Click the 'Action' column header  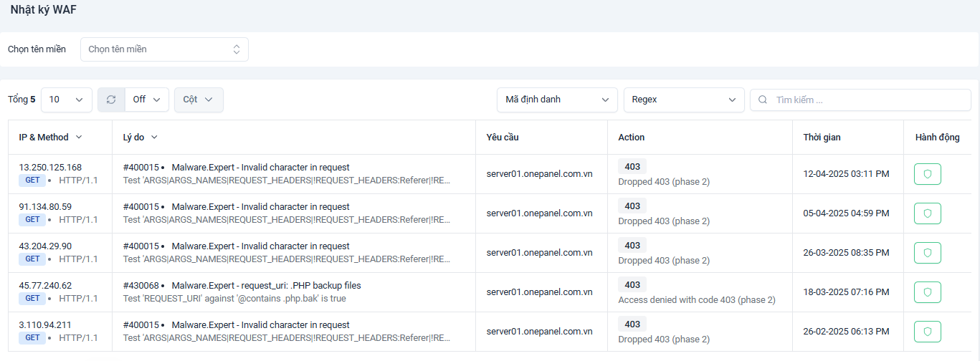pos(632,137)
